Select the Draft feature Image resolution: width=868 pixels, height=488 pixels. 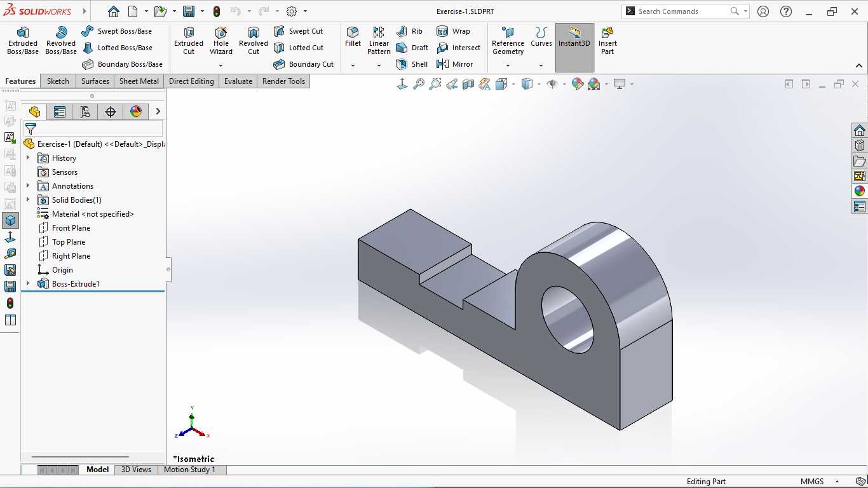click(412, 48)
